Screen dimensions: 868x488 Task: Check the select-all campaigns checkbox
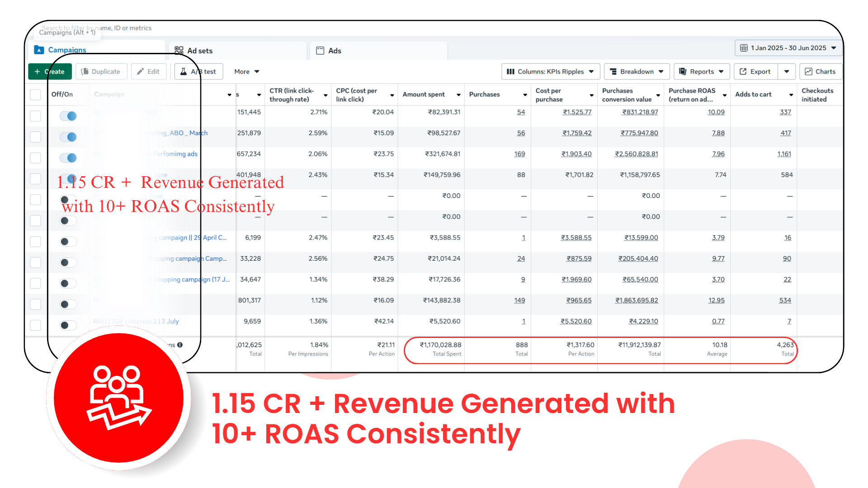pos(35,94)
